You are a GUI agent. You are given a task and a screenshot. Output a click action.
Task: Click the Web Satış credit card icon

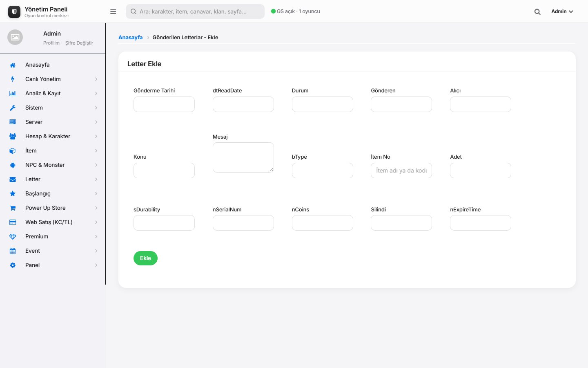coord(13,222)
